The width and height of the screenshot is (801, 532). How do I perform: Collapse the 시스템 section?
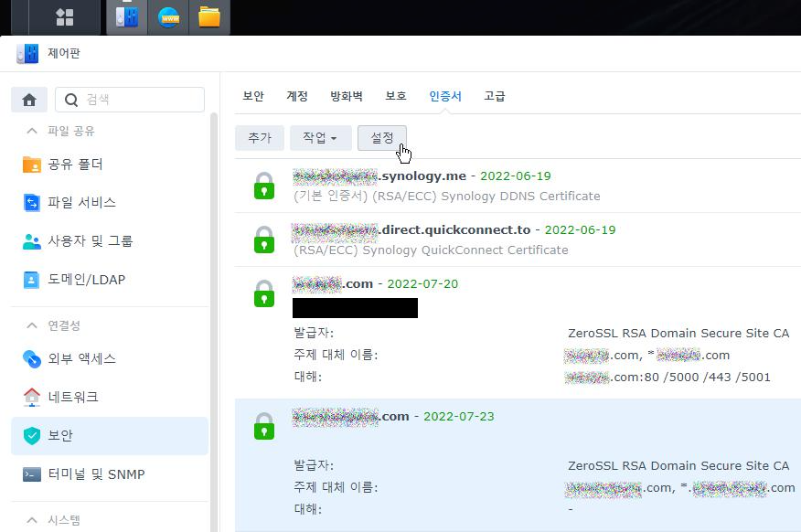pos(32,520)
